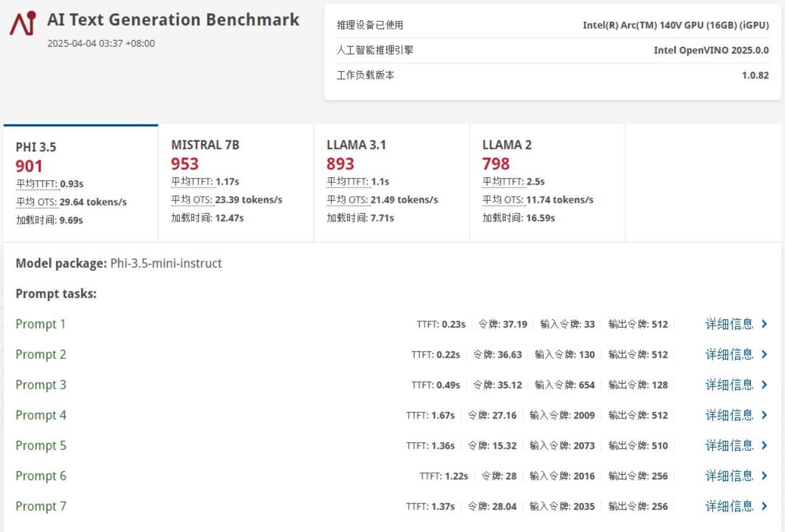Click the 工作负载版本 label
Viewport: 785px width, 532px height.
point(366,75)
